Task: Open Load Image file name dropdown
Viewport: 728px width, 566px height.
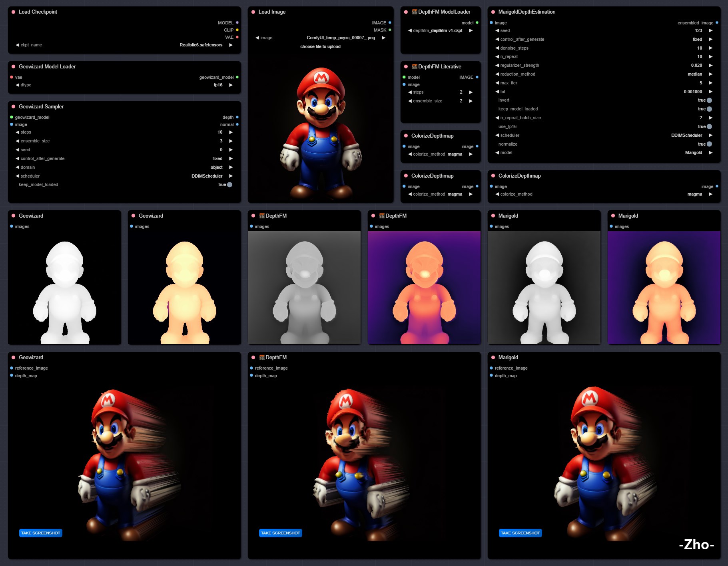Action: pos(321,38)
